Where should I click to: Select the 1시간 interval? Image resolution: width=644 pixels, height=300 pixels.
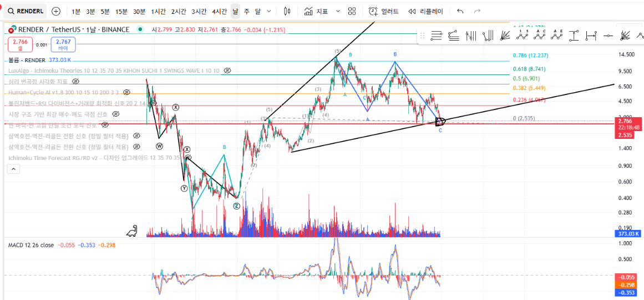click(158, 11)
